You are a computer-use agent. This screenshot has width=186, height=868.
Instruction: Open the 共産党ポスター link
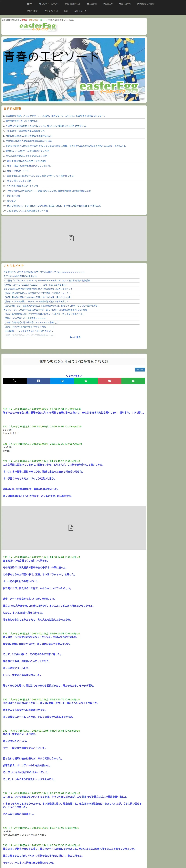35,285
